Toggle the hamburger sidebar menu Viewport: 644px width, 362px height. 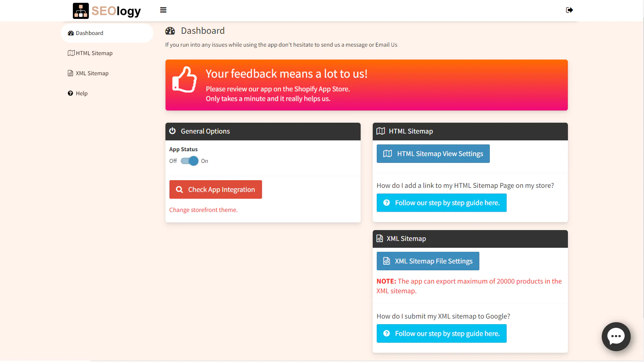coord(163,10)
